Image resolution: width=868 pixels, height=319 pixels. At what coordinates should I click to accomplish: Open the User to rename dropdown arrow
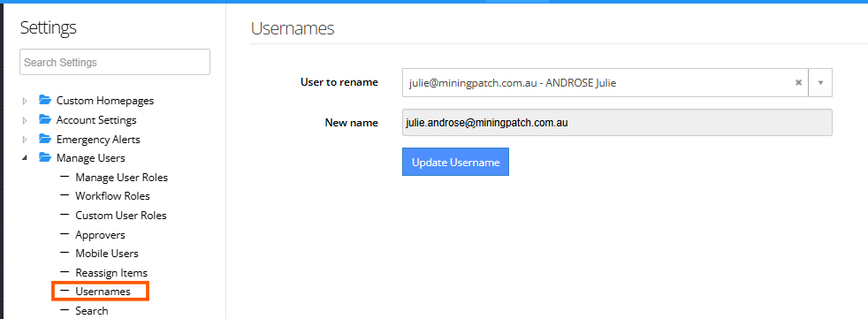[x=820, y=82]
